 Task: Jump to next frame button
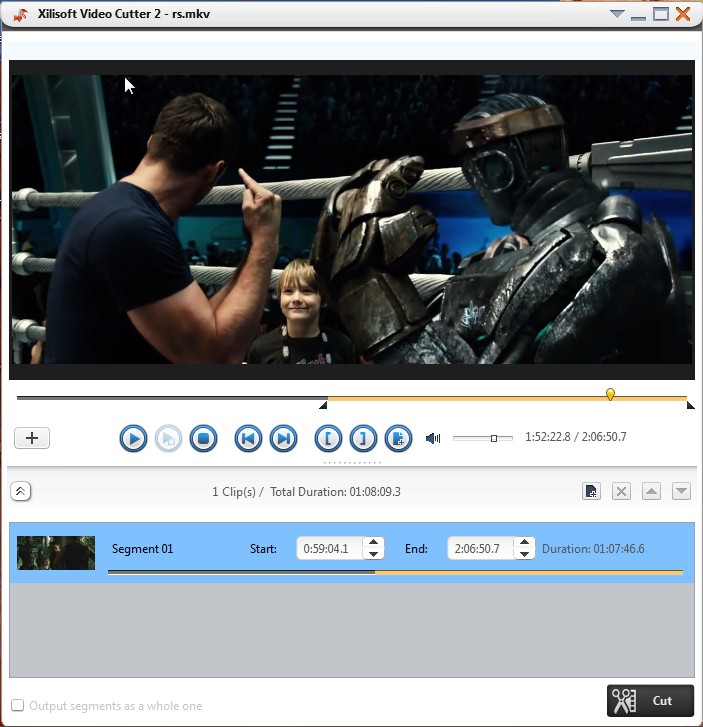pos(283,438)
